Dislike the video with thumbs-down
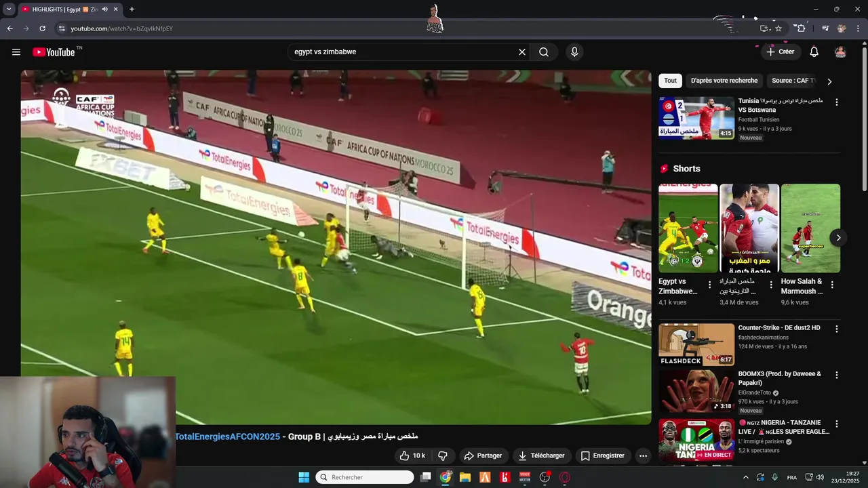Viewport: 868px width, 488px height. click(443, 455)
